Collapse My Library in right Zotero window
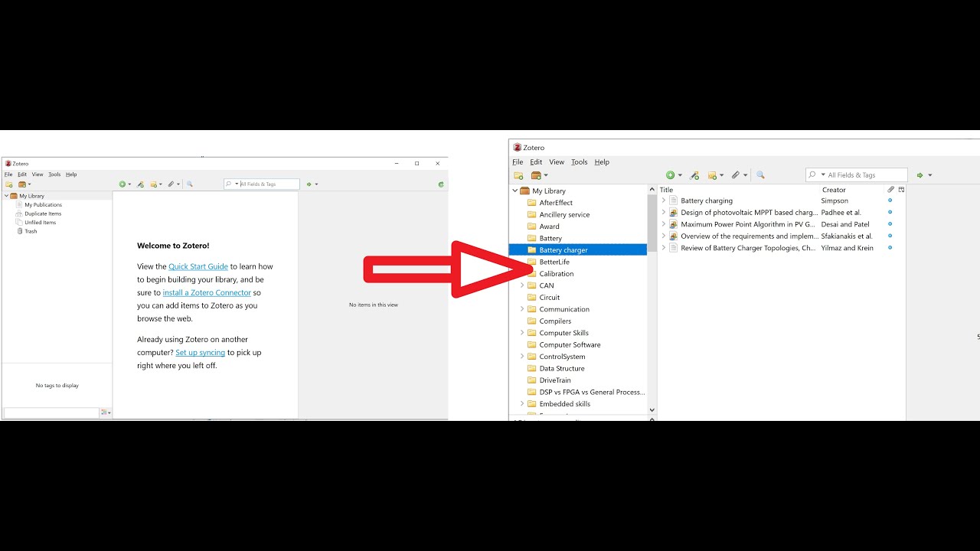Screen dimensions: 980x551 514,191
